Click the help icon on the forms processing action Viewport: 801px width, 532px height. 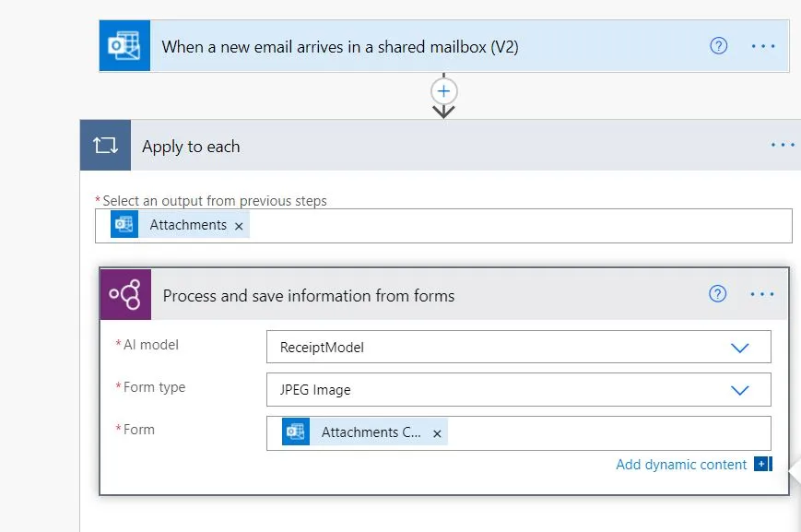(x=718, y=293)
